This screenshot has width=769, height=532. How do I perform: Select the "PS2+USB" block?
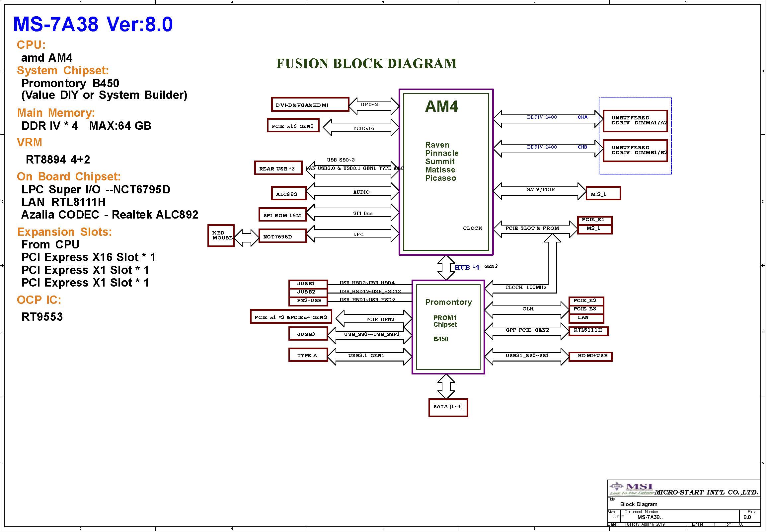click(x=308, y=301)
